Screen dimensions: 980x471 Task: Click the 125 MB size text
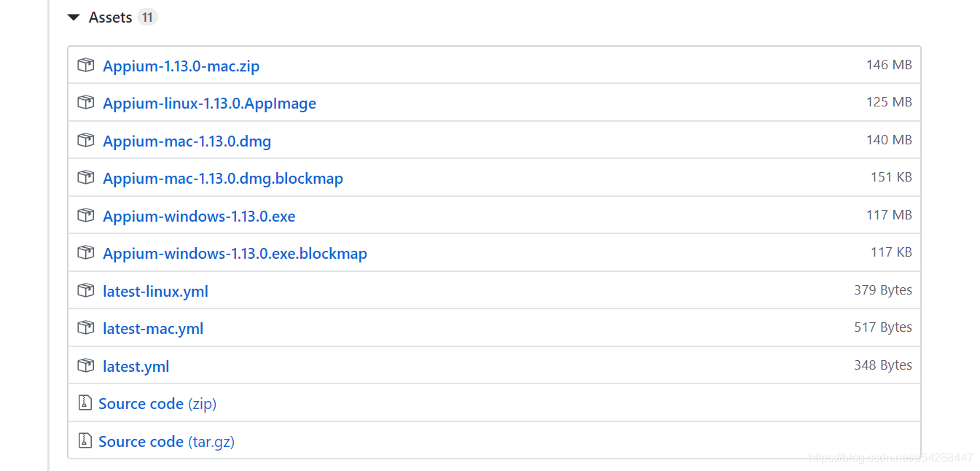pyautogui.click(x=889, y=102)
